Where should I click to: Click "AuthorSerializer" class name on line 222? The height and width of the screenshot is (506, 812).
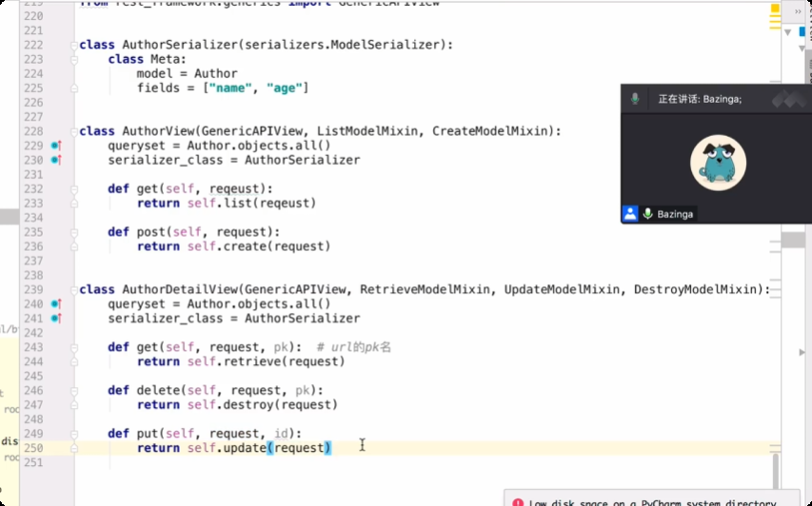pyautogui.click(x=180, y=45)
